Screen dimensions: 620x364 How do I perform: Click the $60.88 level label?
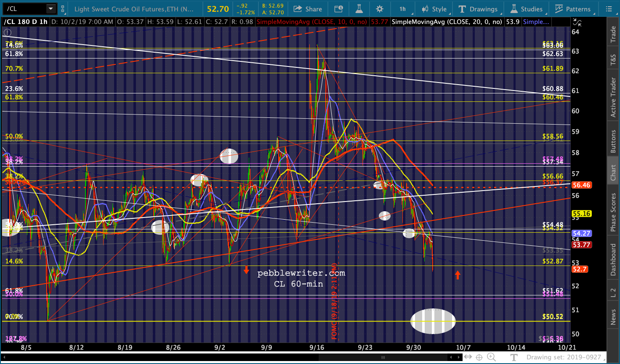(x=553, y=88)
